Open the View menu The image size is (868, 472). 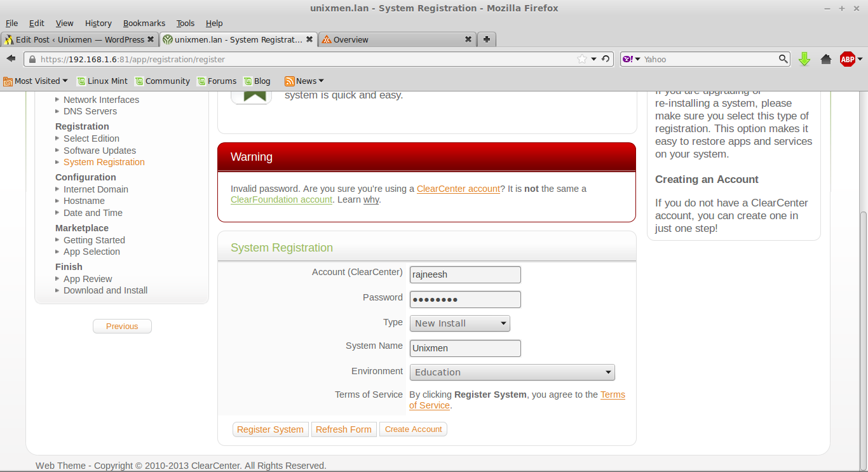64,23
